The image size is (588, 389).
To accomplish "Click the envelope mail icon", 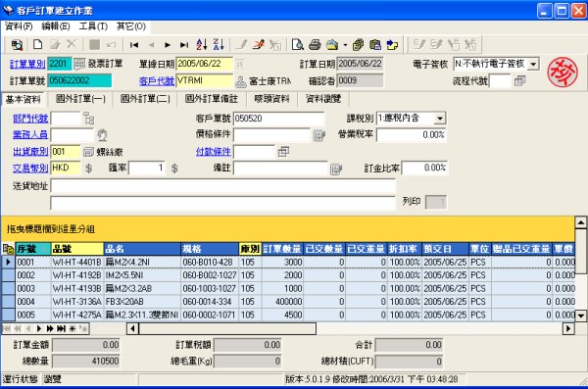I will pyautogui.click(x=332, y=45).
